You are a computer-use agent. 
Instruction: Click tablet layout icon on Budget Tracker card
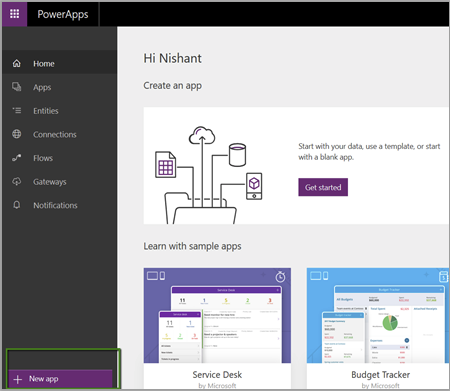[x=315, y=276]
